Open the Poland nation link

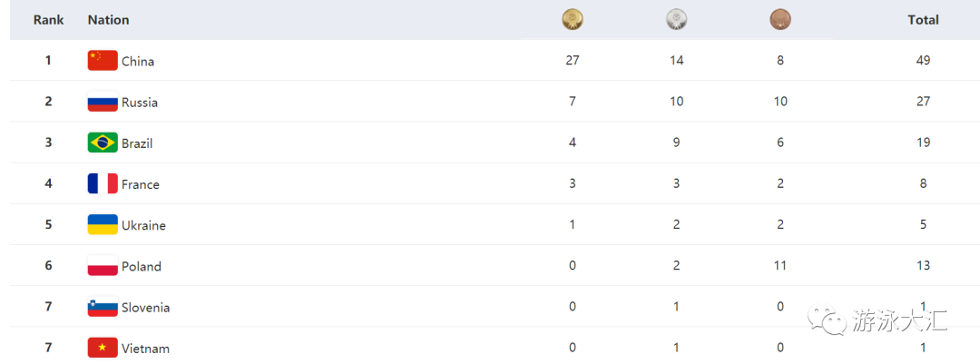coord(142,267)
